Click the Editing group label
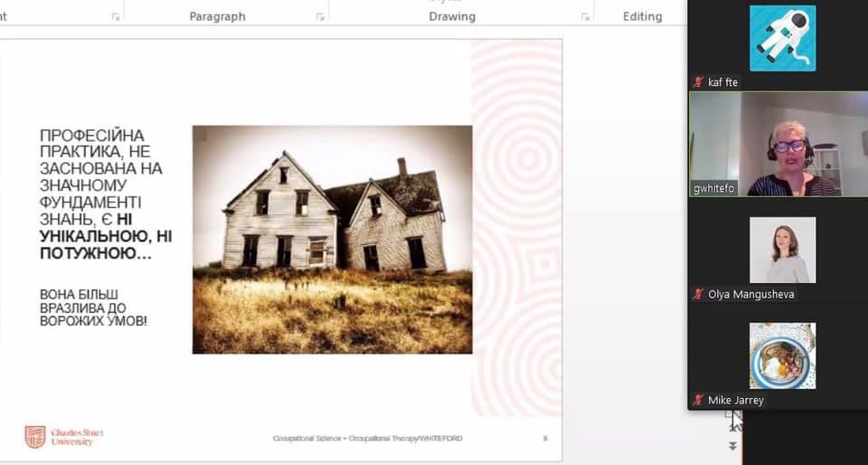Viewport: 868px width, 465px height. [x=642, y=16]
